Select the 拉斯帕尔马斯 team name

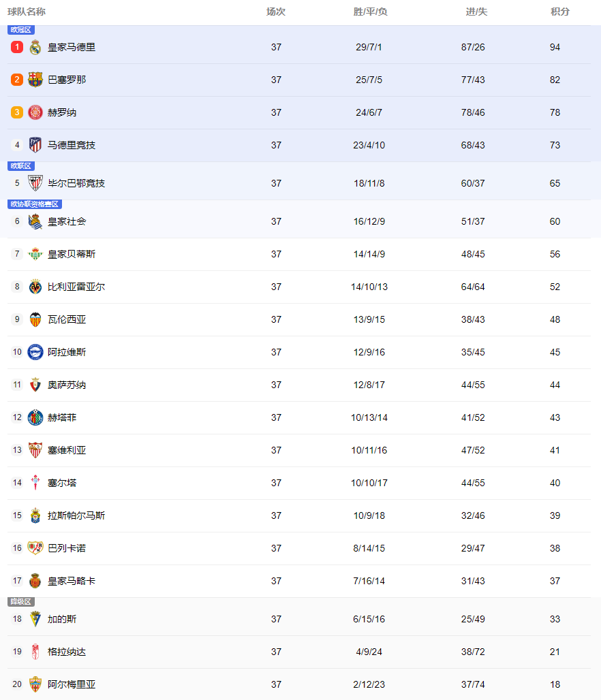[x=76, y=515]
